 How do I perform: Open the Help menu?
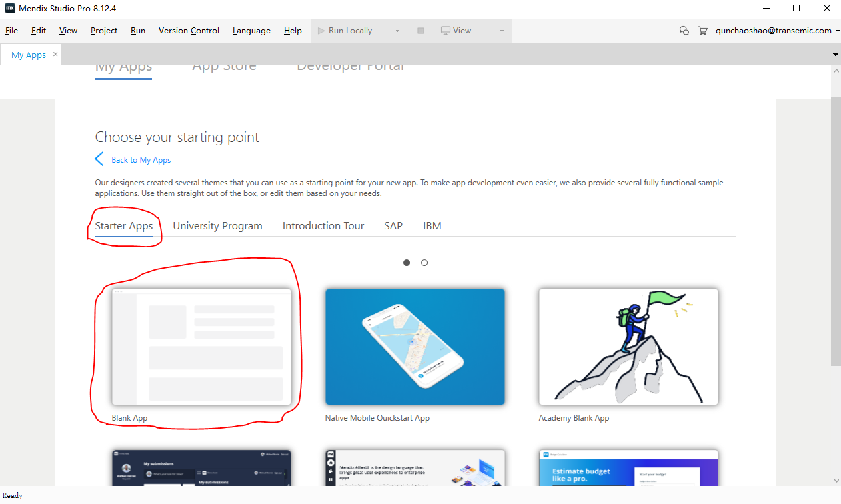click(x=293, y=31)
